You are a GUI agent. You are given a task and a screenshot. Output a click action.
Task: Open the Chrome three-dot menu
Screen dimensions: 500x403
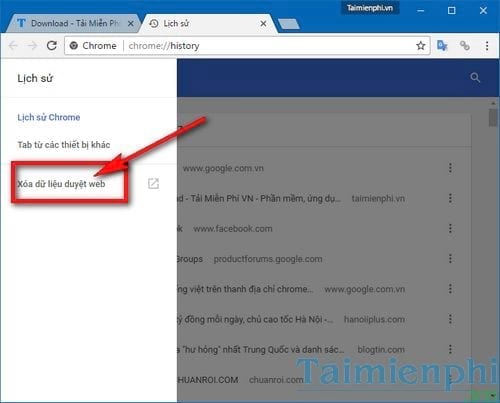[x=487, y=46]
